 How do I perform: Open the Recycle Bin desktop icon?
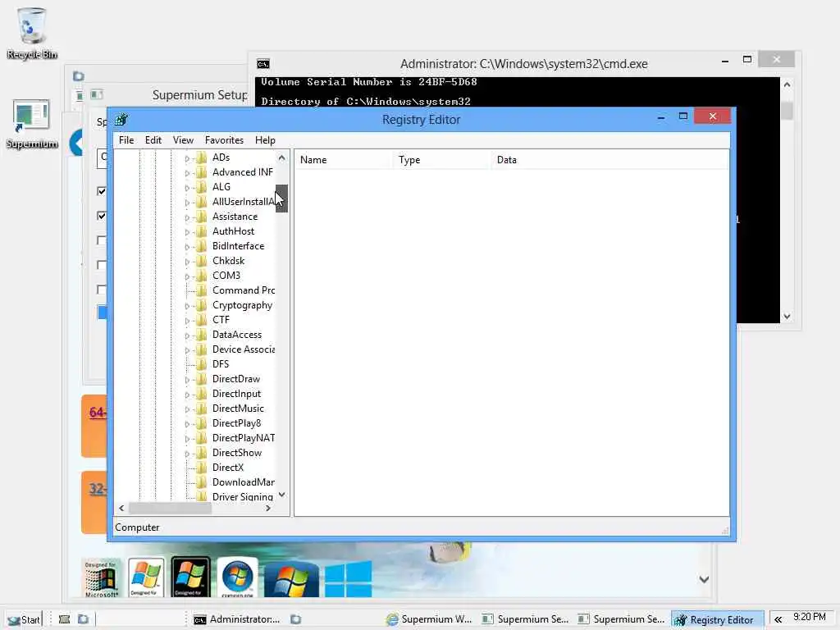coord(32,33)
